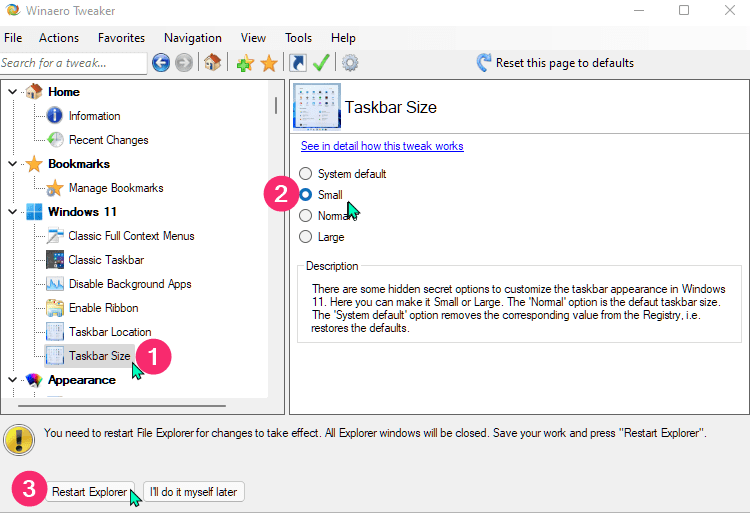Collapse the Bookmarks tree section
This screenshot has width=750, height=513.
pyautogui.click(x=12, y=164)
